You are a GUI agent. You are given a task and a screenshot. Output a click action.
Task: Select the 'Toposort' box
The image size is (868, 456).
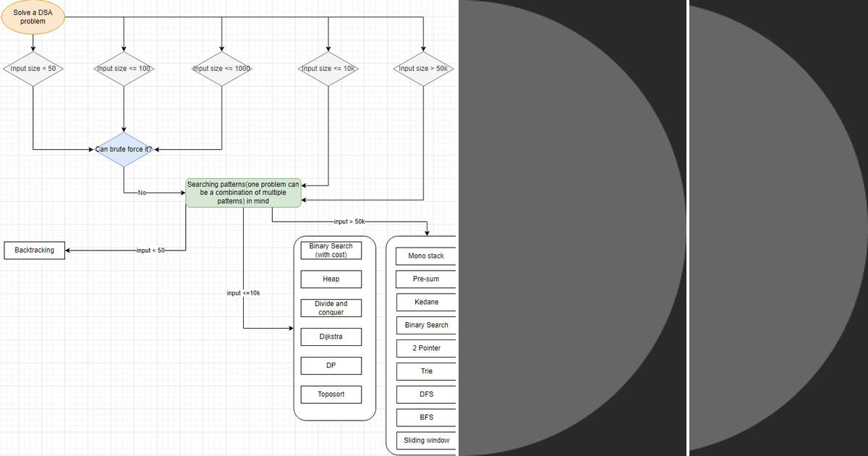pos(331,394)
